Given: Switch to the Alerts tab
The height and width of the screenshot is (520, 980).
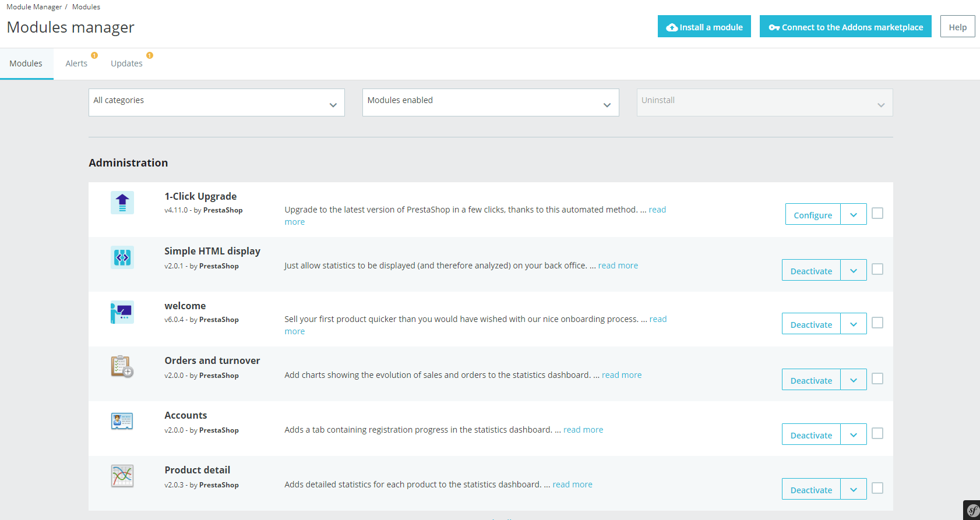Looking at the screenshot, I should [x=76, y=63].
